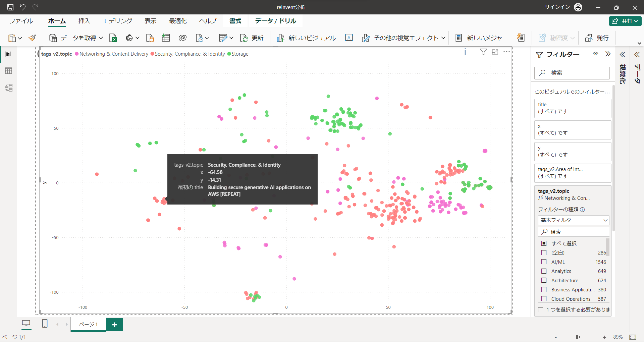Click the 共有 share button

point(625,21)
